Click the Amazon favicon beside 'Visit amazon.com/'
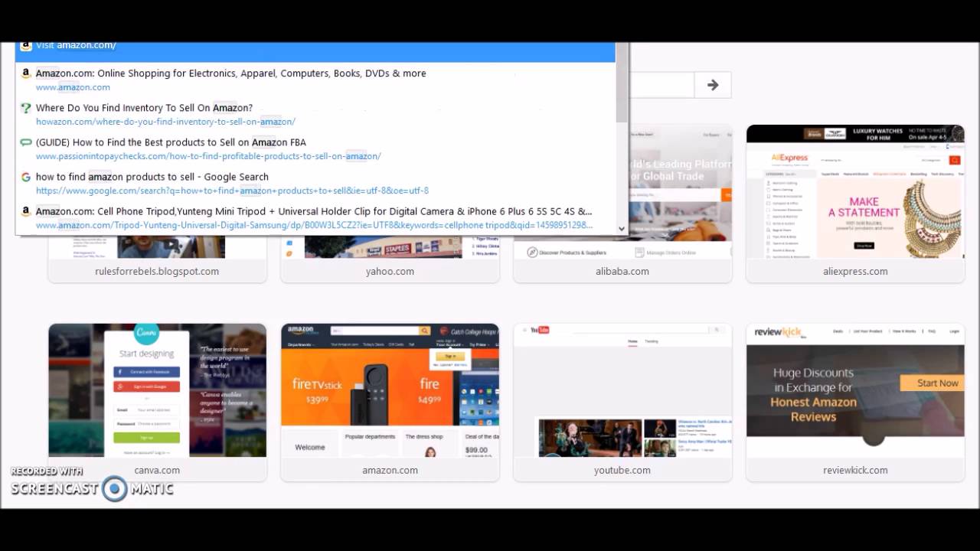The image size is (980, 551). coord(26,46)
